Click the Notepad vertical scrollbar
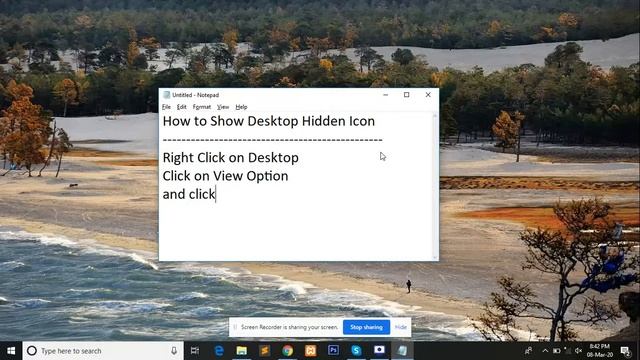640x360 pixels. (x=435, y=186)
